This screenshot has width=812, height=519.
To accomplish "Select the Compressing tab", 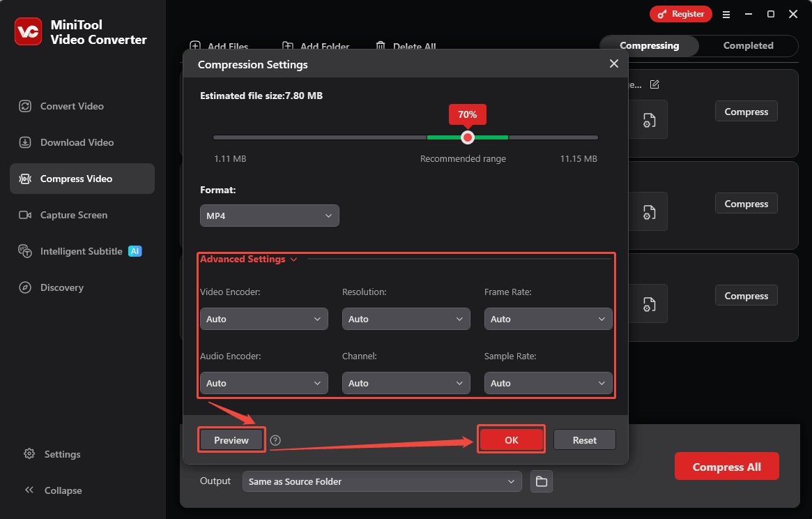I will pyautogui.click(x=648, y=45).
